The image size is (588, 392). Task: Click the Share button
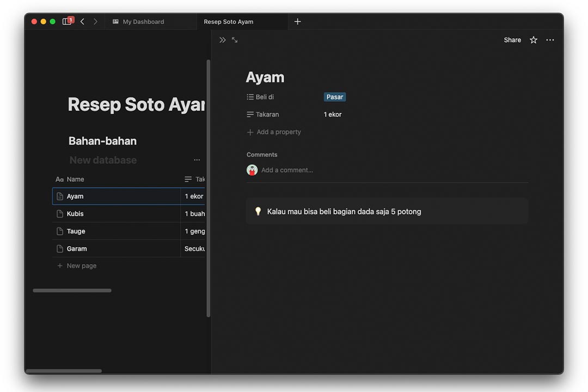pos(512,40)
